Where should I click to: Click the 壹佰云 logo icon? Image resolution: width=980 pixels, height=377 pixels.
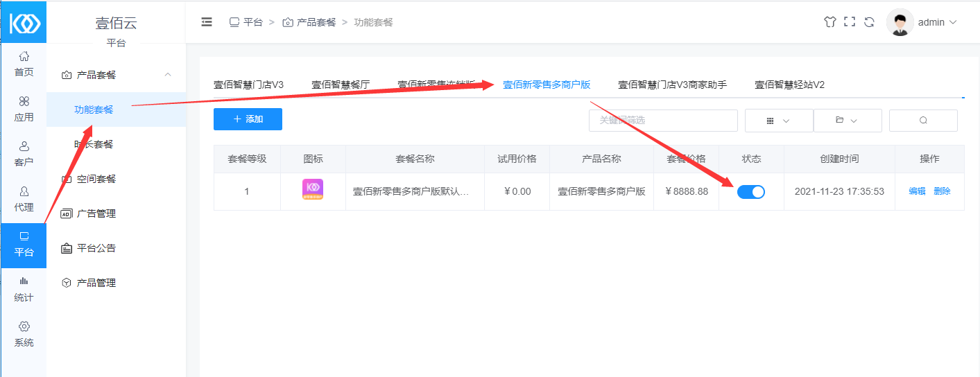click(x=24, y=22)
